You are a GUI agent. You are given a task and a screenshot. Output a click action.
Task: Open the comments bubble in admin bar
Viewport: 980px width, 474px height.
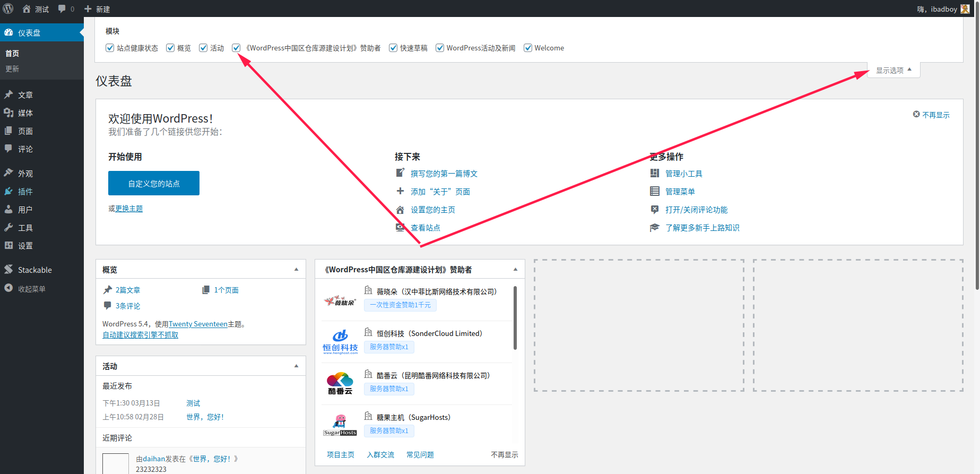point(62,9)
